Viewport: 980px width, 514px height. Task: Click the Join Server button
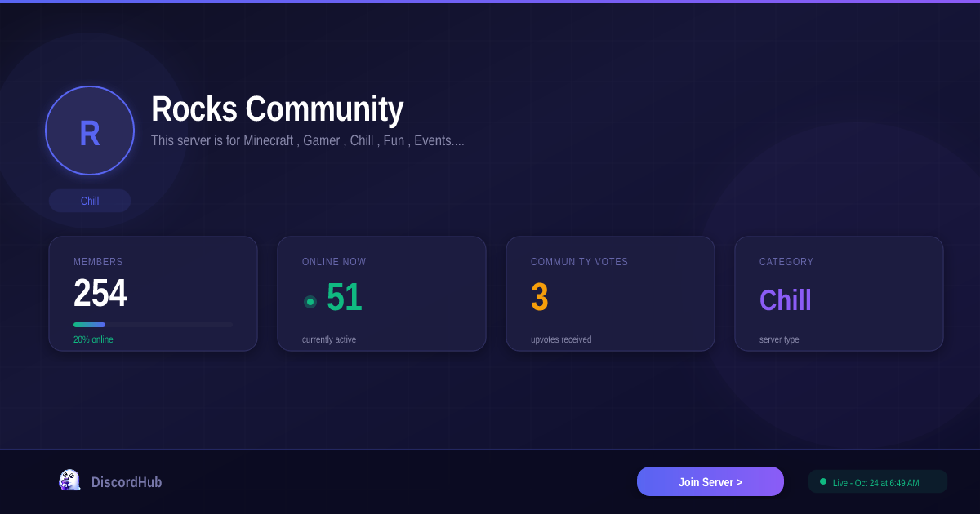click(710, 481)
